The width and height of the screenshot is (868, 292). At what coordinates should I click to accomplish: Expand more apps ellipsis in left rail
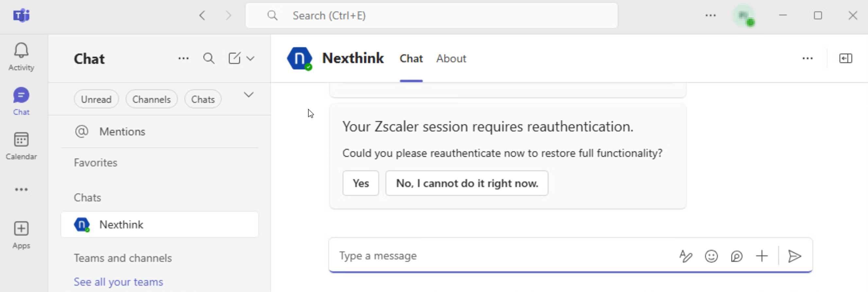pos(21,189)
